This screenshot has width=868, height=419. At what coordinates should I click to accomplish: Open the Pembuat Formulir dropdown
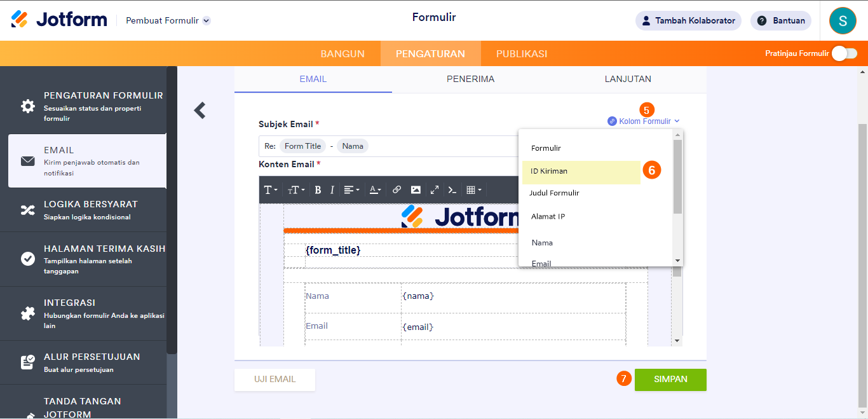pyautogui.click(x=168, y=20)
